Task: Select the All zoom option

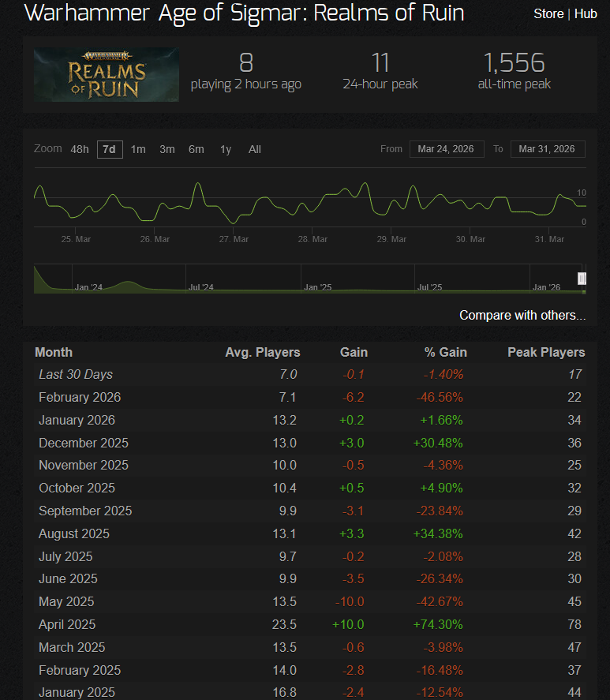Action: pos(255,149)
